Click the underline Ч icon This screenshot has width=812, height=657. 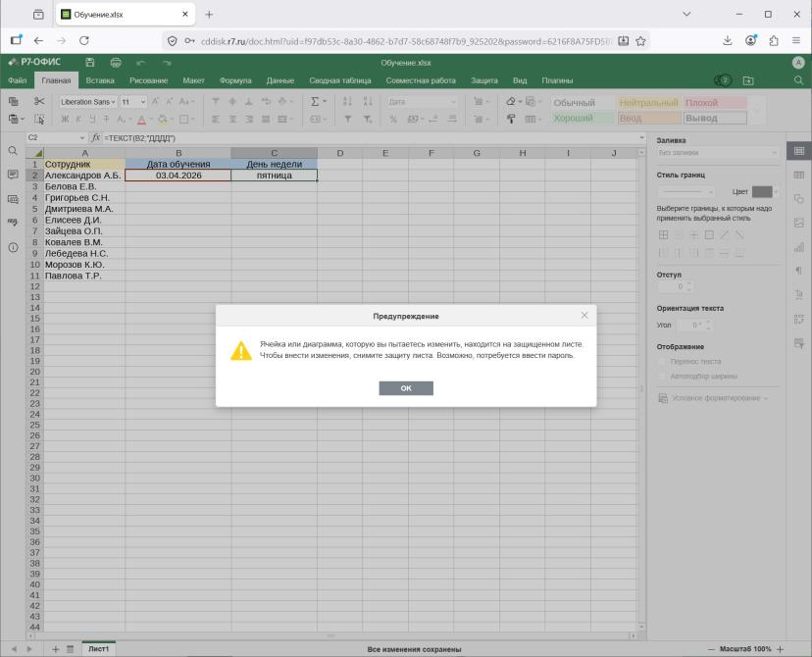click(92, 119)
